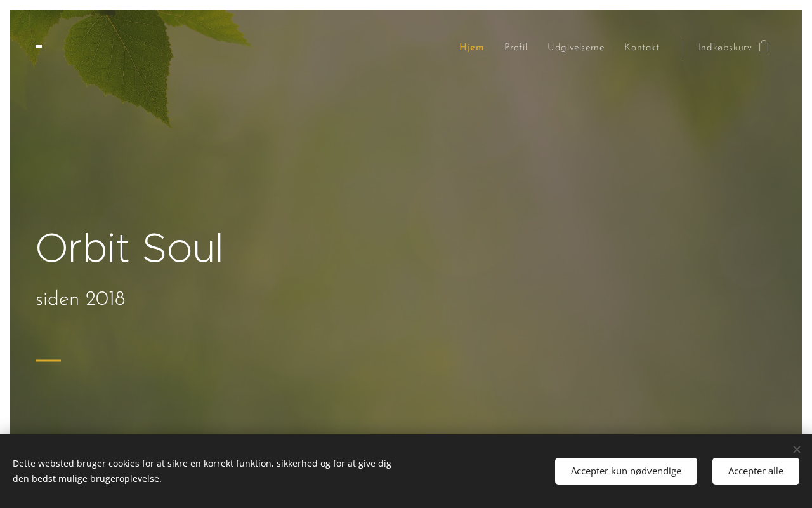Click the word brugeroplevelse in cookie notice
Viewport: 812px width, 508px height.
[x=125, y=479]
